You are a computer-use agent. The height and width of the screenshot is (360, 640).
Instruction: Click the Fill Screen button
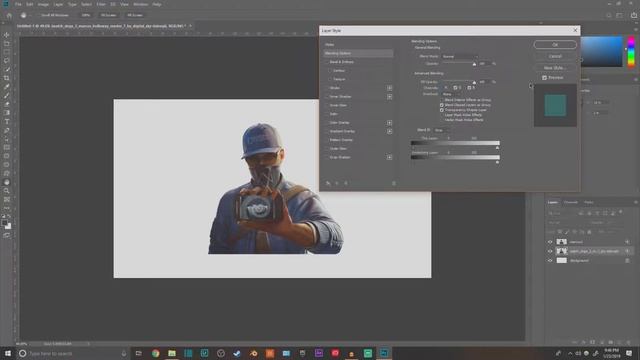point(135,15)
